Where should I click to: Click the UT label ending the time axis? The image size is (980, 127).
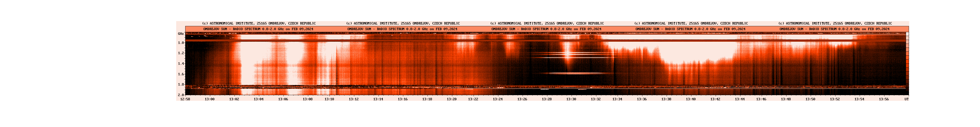click(906, 99)
